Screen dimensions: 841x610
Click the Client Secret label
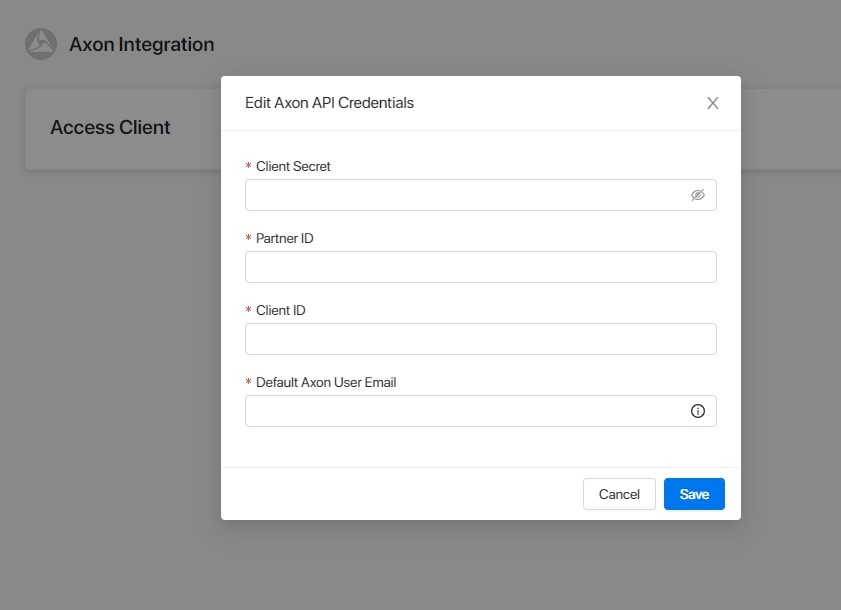point(293,167)
